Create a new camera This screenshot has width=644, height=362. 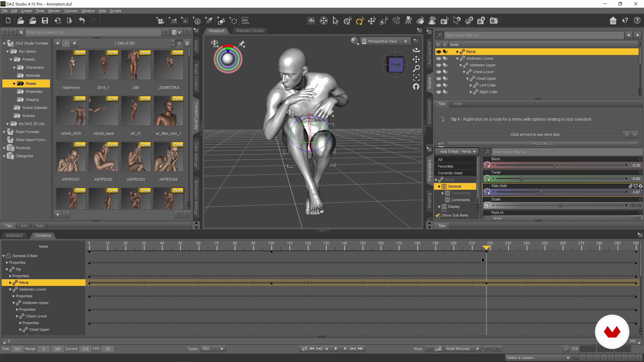click(160, 20)
